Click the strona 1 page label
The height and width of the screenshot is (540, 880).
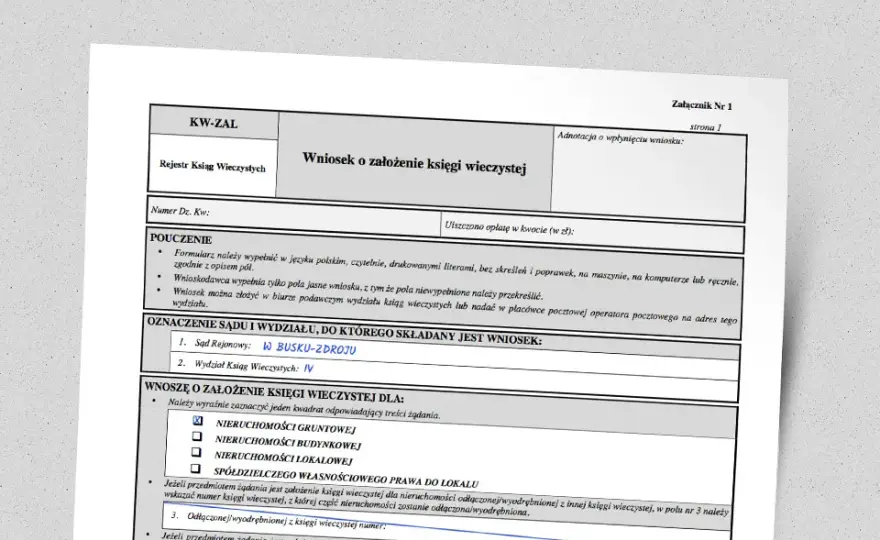705,127
